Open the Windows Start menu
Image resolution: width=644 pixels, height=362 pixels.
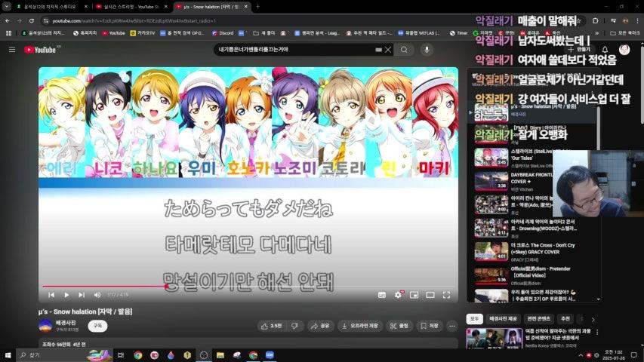8,355
